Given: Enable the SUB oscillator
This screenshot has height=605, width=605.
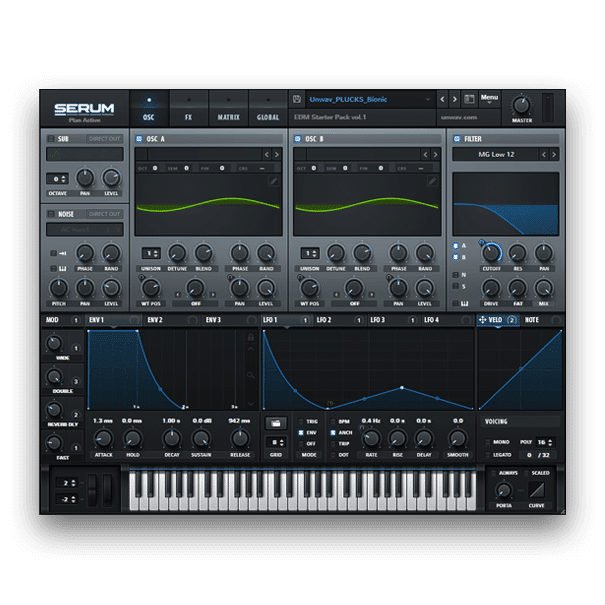Looking at the screenshot, I should click(51, 139).
